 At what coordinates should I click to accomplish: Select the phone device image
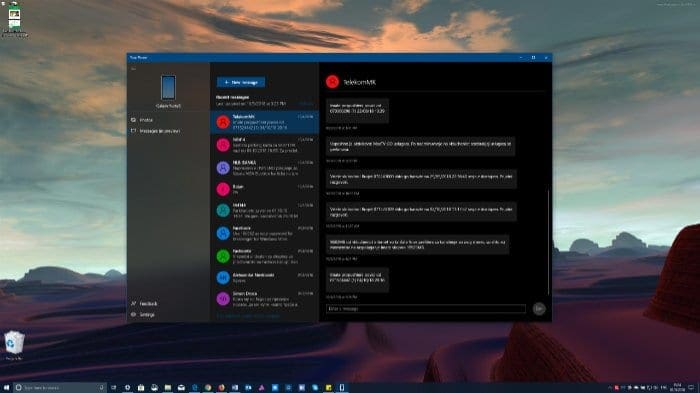pos(168,88)
